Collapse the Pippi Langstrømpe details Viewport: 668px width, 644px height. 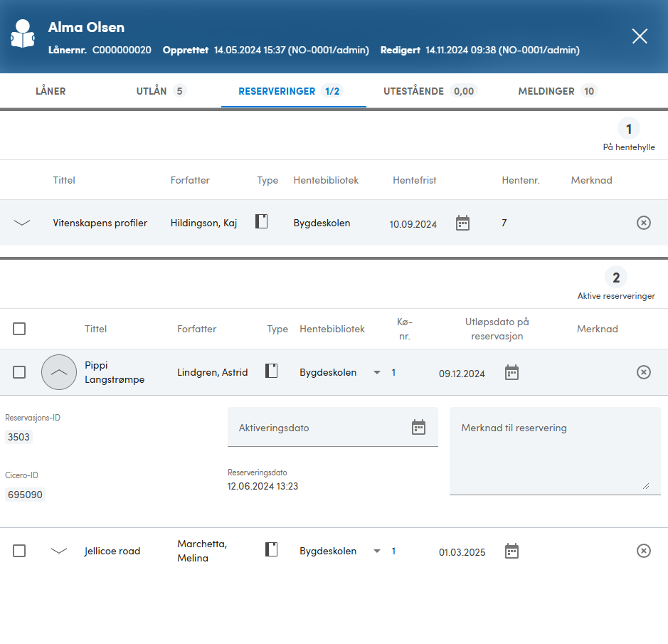click(x=59, y=372)
